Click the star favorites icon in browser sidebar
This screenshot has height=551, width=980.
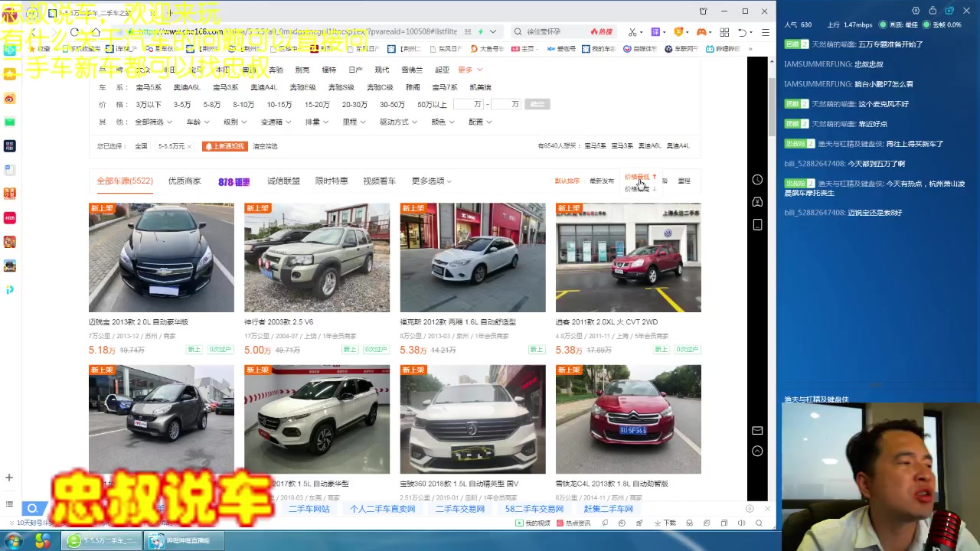pos(9,74)
